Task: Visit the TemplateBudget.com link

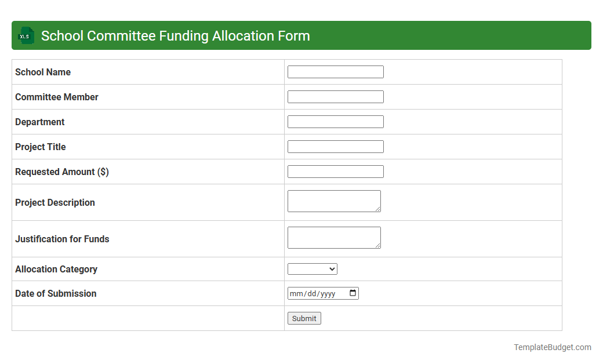Action: point(552,347)
